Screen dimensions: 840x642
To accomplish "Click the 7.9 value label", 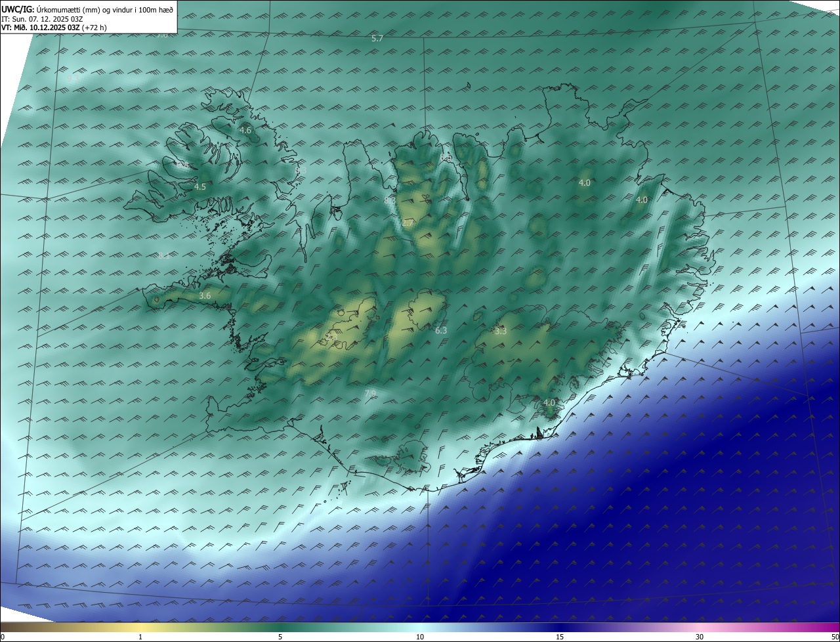I will point(370,394).
